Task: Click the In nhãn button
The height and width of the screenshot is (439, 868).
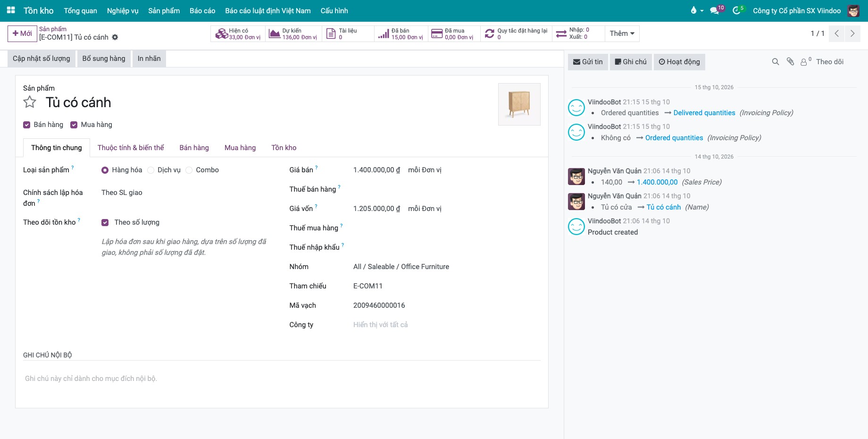Action: [149, 59]
